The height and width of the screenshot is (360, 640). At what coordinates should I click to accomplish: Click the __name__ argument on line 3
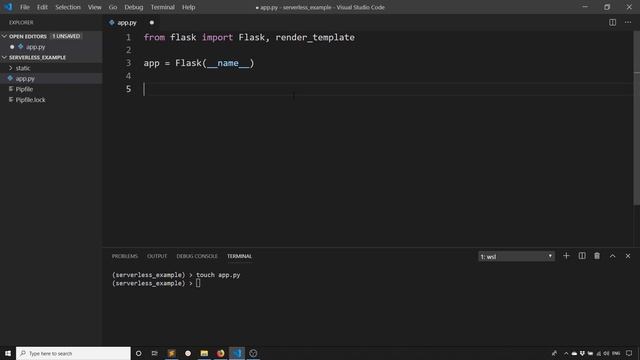pos(228,63)
